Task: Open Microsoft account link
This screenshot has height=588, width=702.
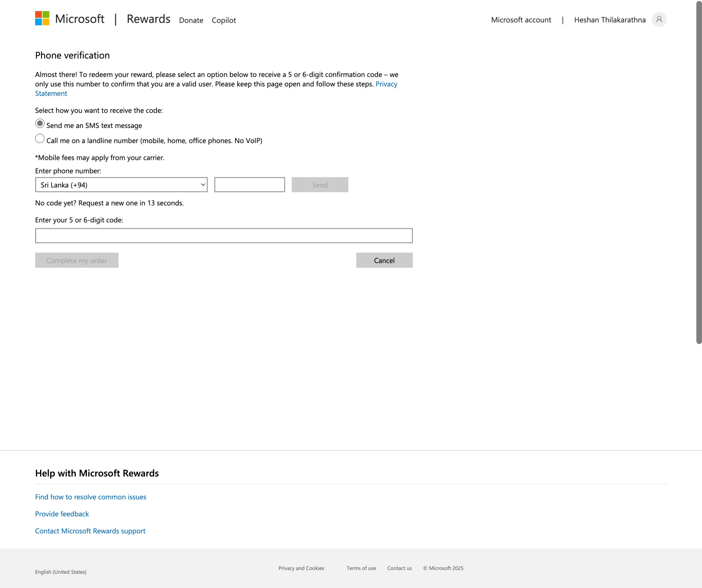Action: 521,20
